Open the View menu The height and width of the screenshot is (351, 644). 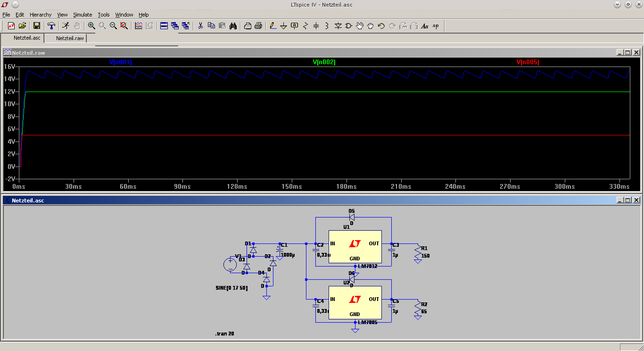(63, 15)
